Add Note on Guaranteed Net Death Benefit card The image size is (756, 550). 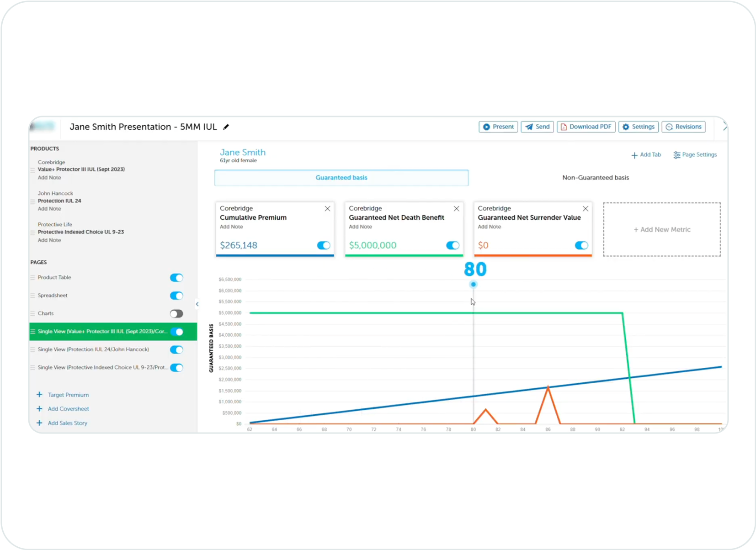[x=360, y=227]
